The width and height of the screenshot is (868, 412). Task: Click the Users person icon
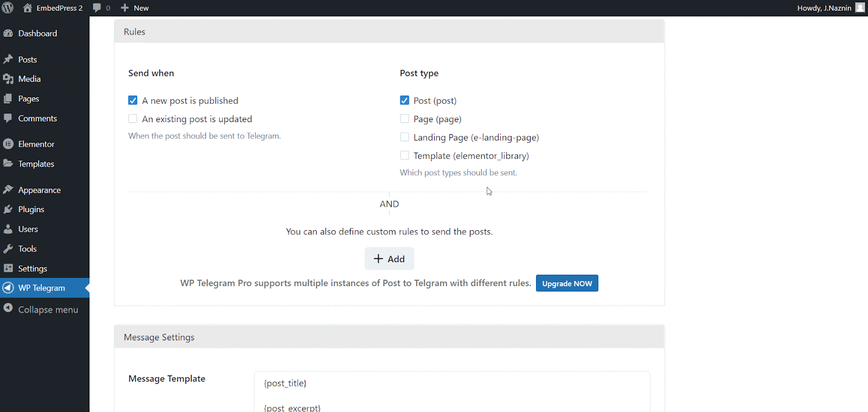click(8, 229)
